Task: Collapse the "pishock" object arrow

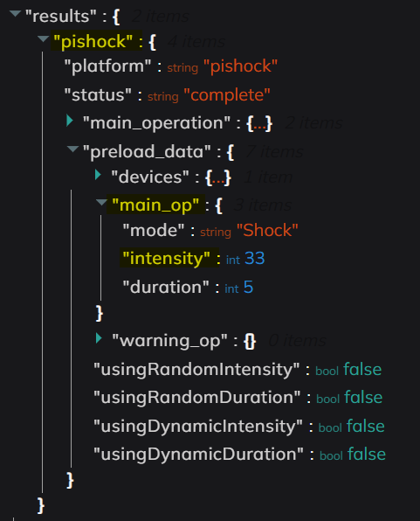Action: pos(43,38)
